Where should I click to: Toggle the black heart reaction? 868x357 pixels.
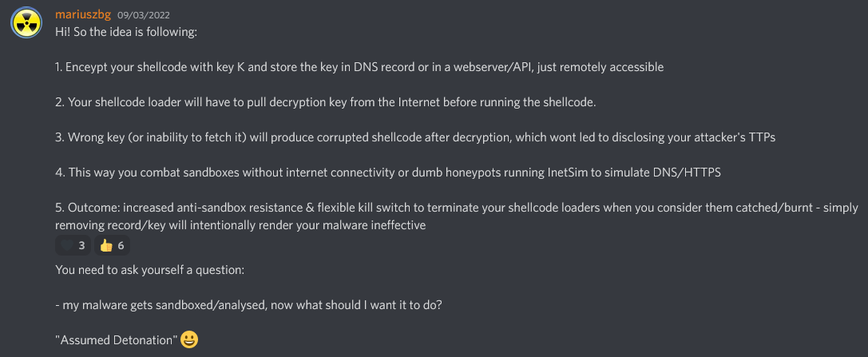[x=66, y=245]
